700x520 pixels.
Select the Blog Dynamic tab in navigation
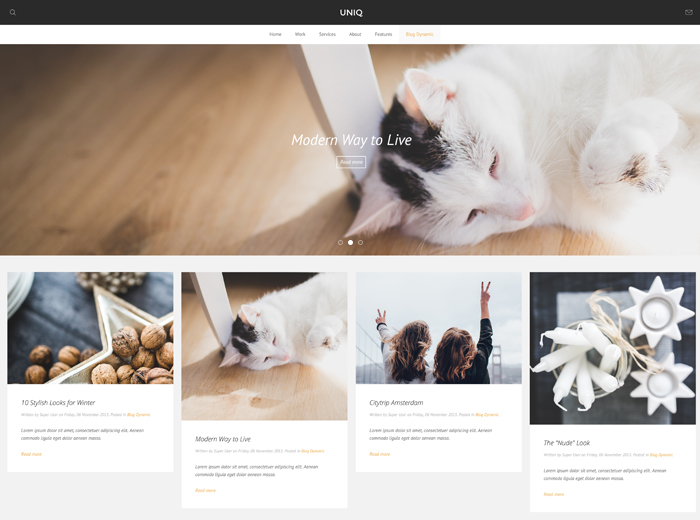(x=419, y=34)
